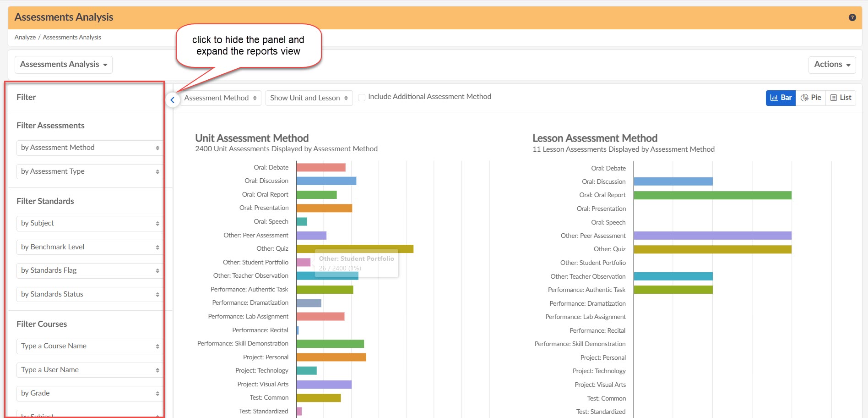The width and height of the screenshot is (868, 418).
Task: Open the Assessments Analysis report dropdown
Action: (64, 65)
